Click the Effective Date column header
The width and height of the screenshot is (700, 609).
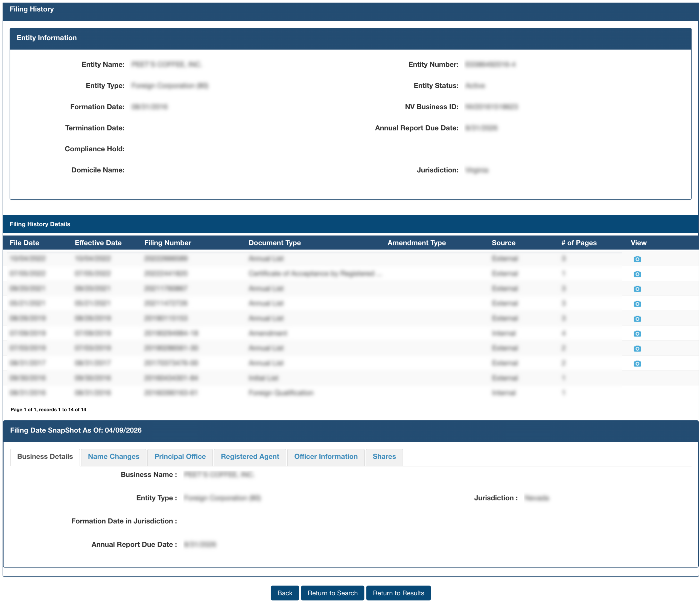(x=98, y=243)
